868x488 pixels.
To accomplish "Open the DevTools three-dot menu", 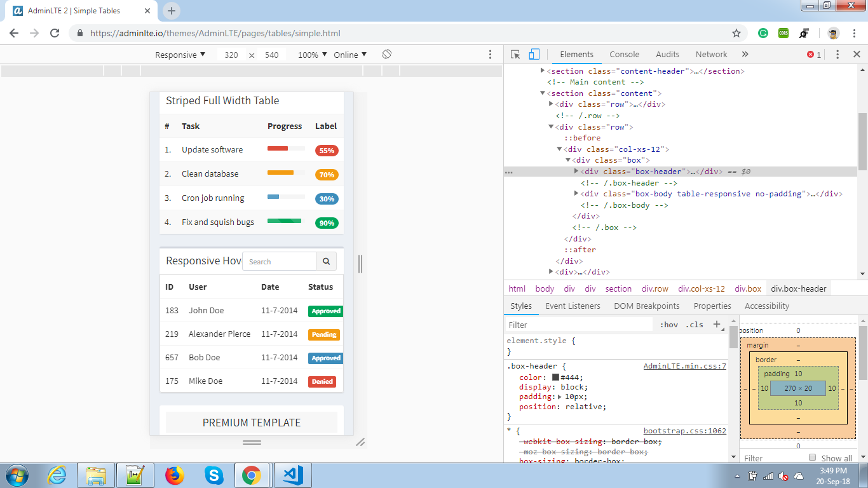I will click(837, 54).
